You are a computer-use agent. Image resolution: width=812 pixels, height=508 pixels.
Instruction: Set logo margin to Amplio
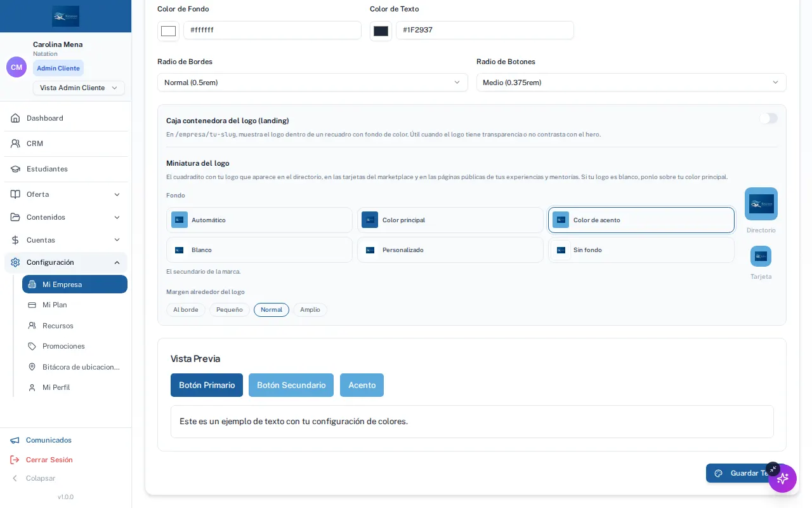pos(310,310)
